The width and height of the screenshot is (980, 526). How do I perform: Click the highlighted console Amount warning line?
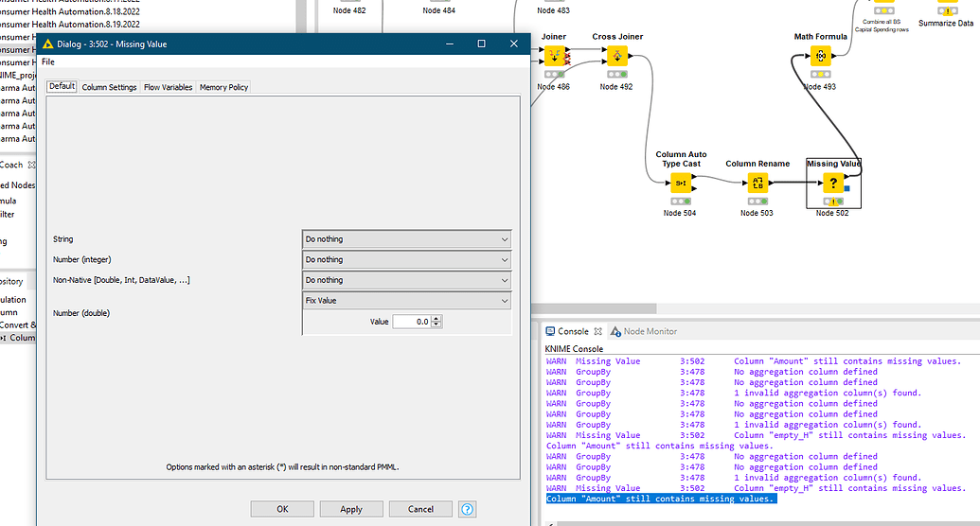tap(661, 499)
